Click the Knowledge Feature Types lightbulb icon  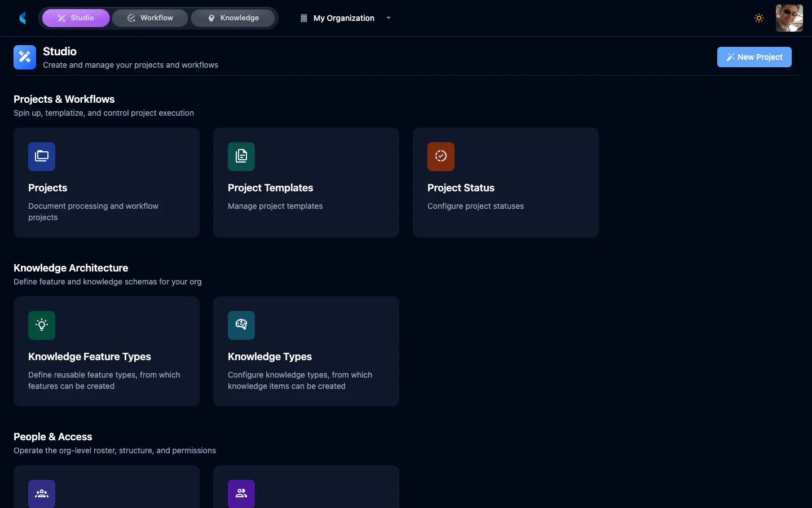coord(42,325)
